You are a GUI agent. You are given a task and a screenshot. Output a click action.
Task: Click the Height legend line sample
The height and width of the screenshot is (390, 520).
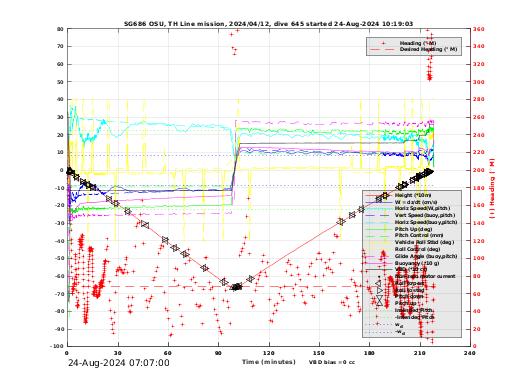(x=379, y=195)
